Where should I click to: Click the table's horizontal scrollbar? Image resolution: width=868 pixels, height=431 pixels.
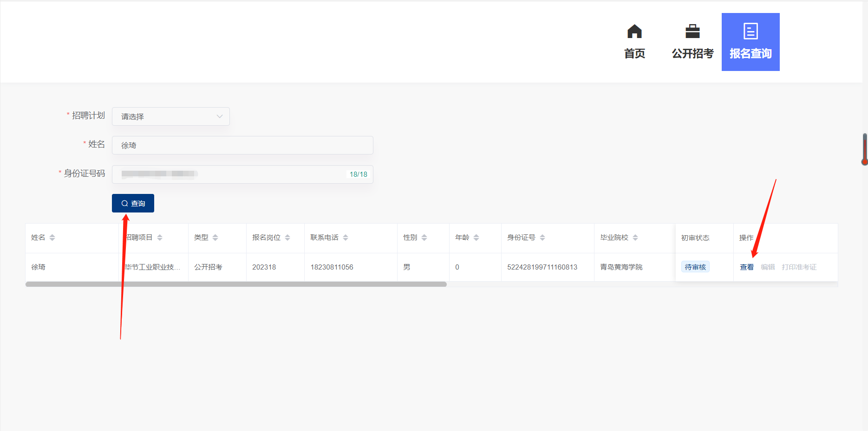click(x=236, y=284)
